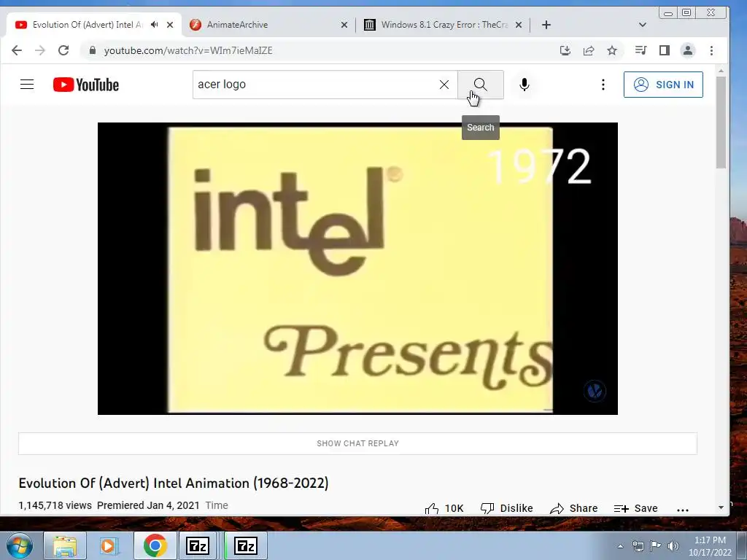Click the network tray icon
The height and width of the screenshot is (560, 747).
[638, 546]
